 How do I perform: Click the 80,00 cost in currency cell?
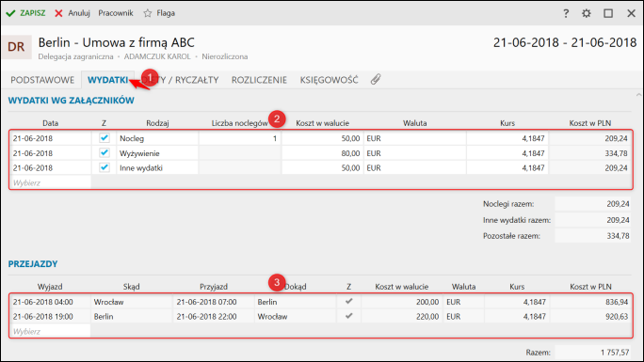pyautogui.click(x=322, y=153)
